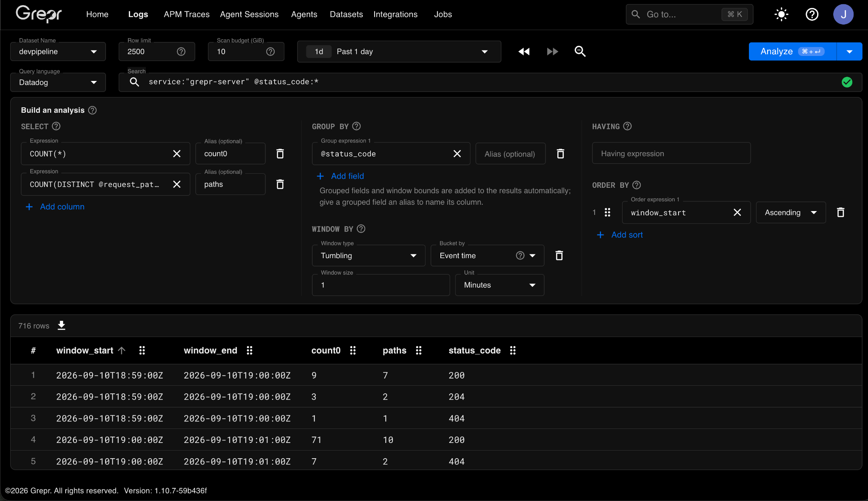Go to the APM Traces tab
Screen dimensions: 868x501
tap(186, 14)
